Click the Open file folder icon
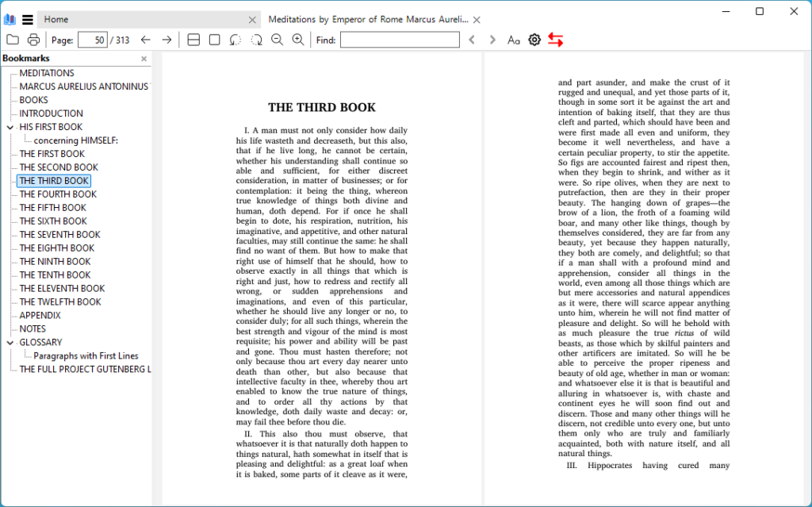 [x=13, y=40]
